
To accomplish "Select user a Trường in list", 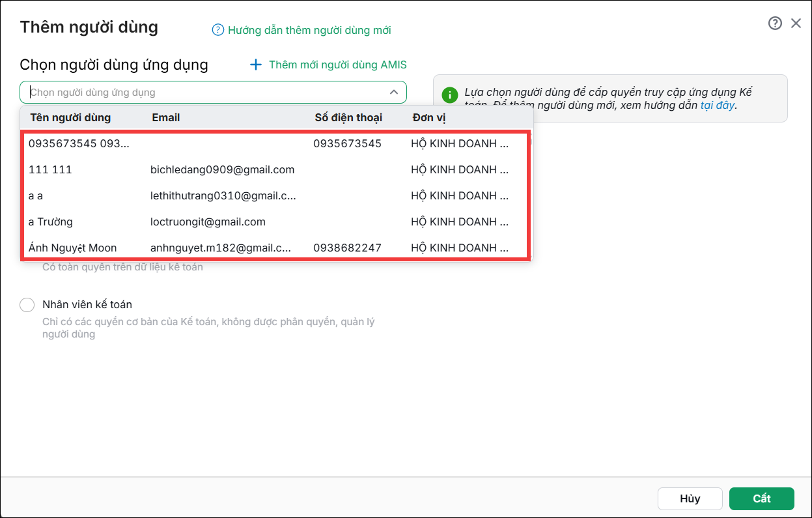I will point(276,222).
